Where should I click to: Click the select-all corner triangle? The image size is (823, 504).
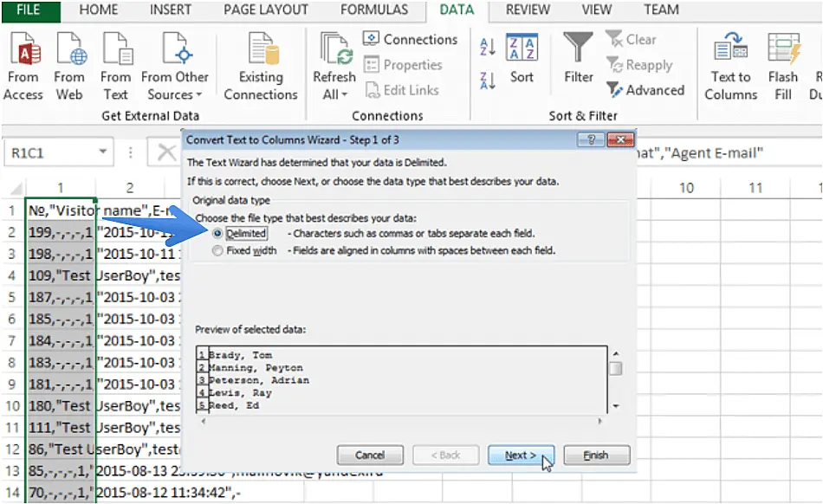click(16, 188)
